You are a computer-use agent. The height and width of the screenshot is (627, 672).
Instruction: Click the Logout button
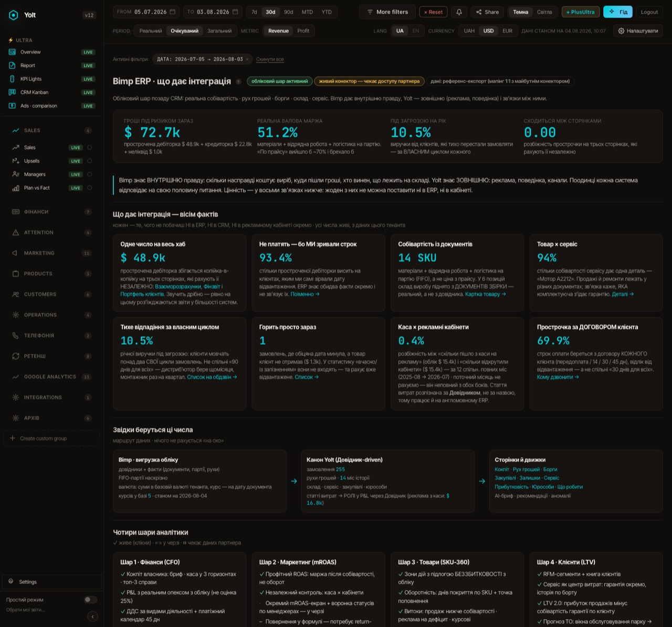(649, 12)
